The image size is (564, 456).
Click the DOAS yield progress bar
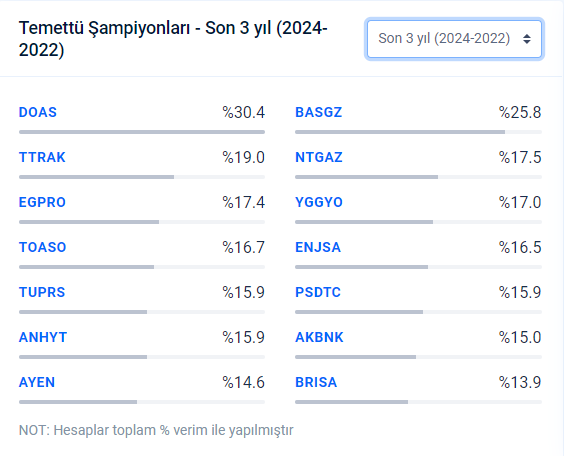coord(142,132)
